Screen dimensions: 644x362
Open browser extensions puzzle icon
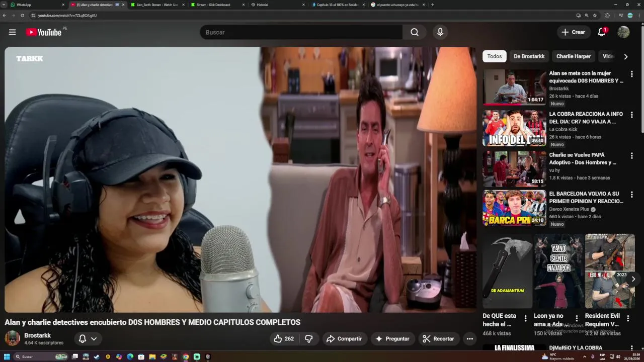tap(607, 16)
